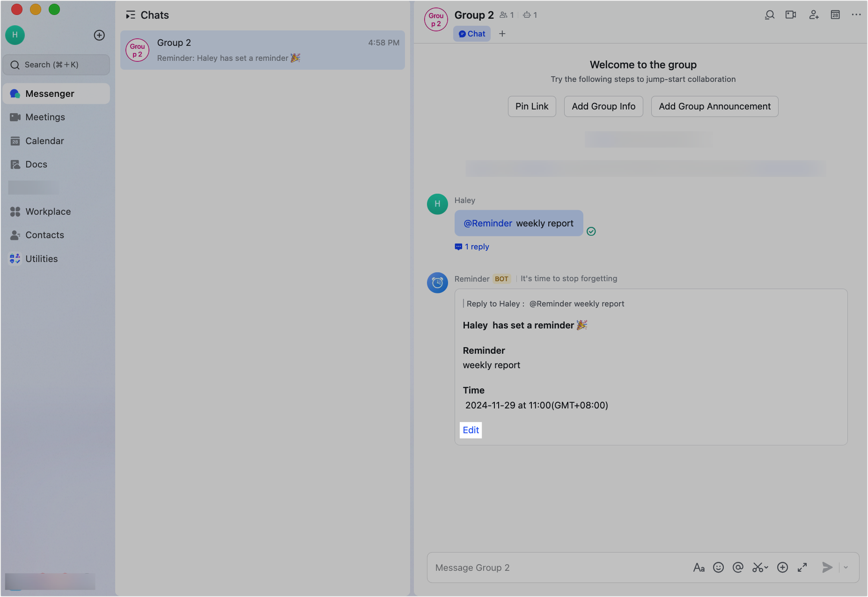Image resolution: width=868 pixels, height=597 pixels.
Task: Open the more options ellipsis menu
Action: pyautogui.click(x=856, y=15)
